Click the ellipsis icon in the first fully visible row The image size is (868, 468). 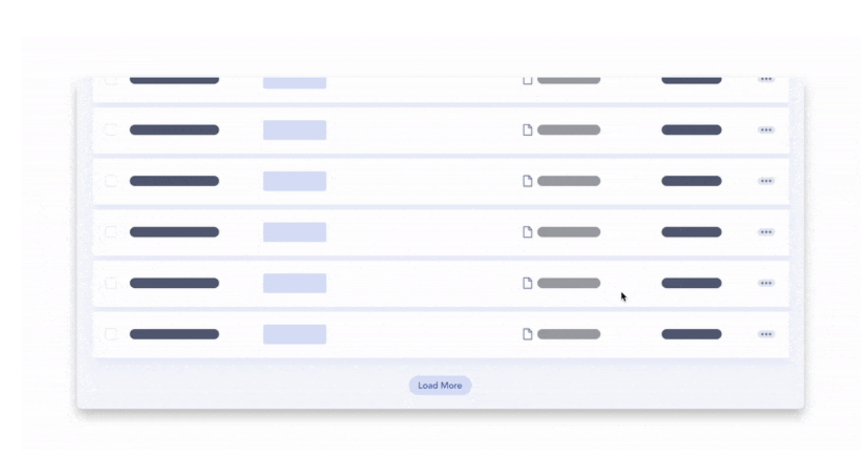[x=766, y=130]
